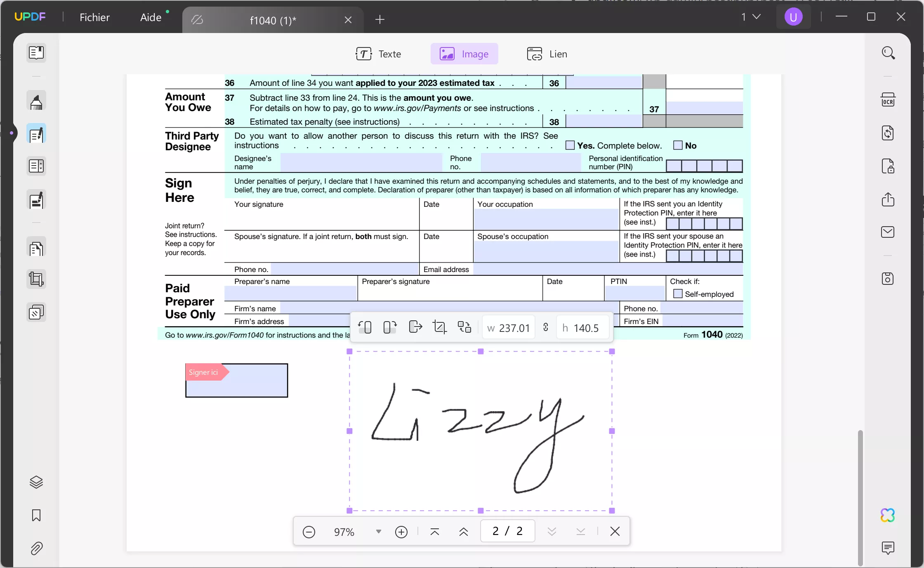
Task: Check the Self-employed box
Action: point(678,294)
